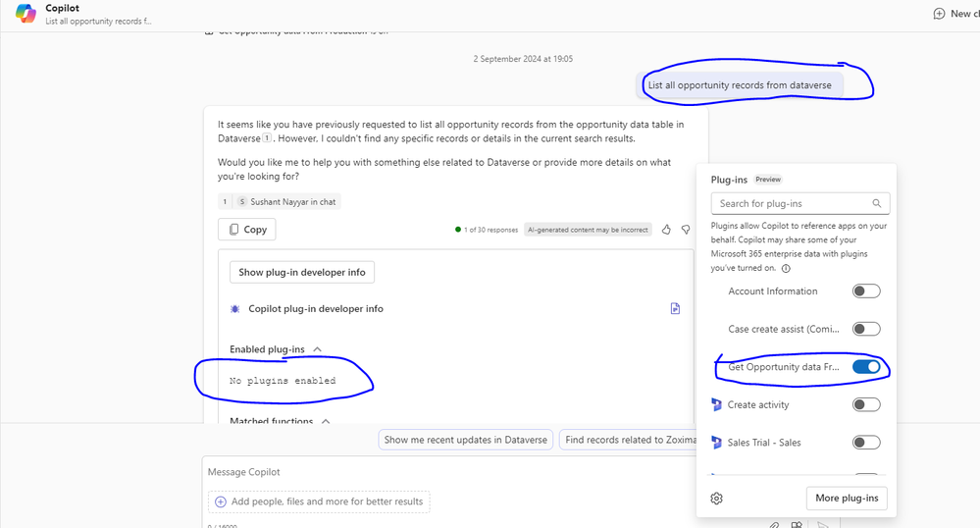This screenshot has width=980, height=528.
Task: Click the thumbs up feedback icon
Action: click(666, 230)
